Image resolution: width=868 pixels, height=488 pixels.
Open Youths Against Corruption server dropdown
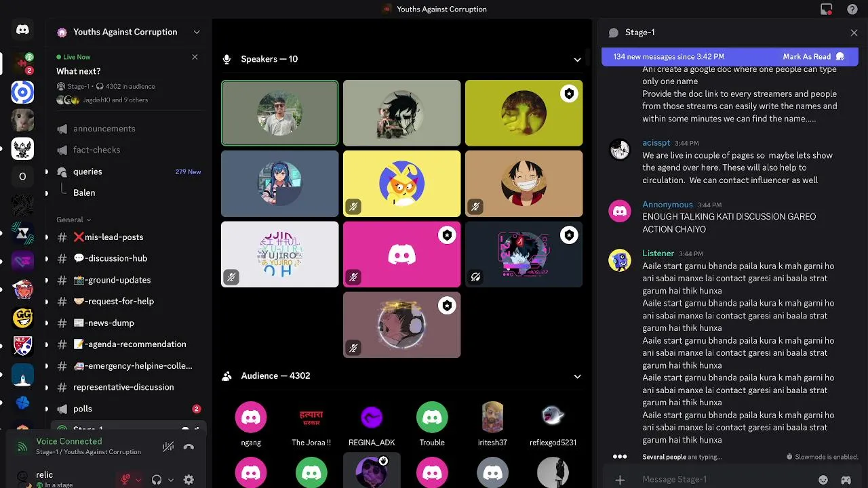tap(197, 32)
